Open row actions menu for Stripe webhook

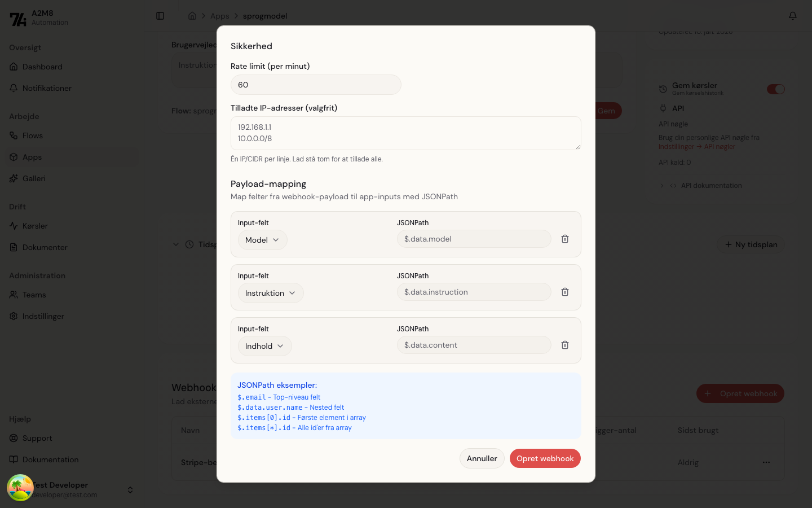click(766, 462)
